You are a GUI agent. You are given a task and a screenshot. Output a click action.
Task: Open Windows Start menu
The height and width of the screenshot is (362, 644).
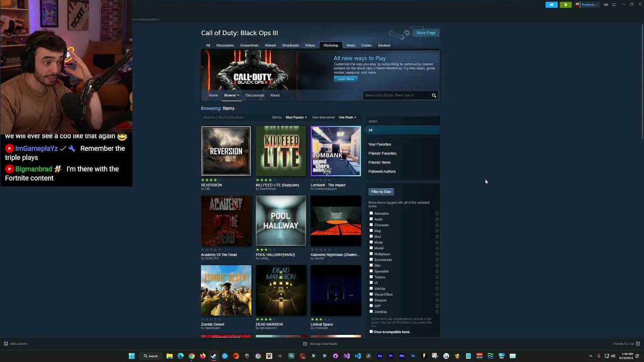131,356
